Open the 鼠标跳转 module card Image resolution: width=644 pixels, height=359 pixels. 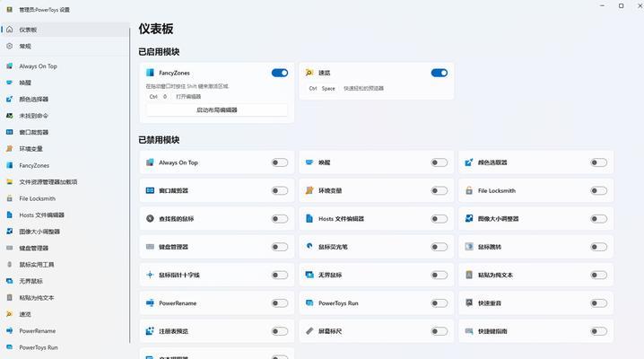click(536, 247)
